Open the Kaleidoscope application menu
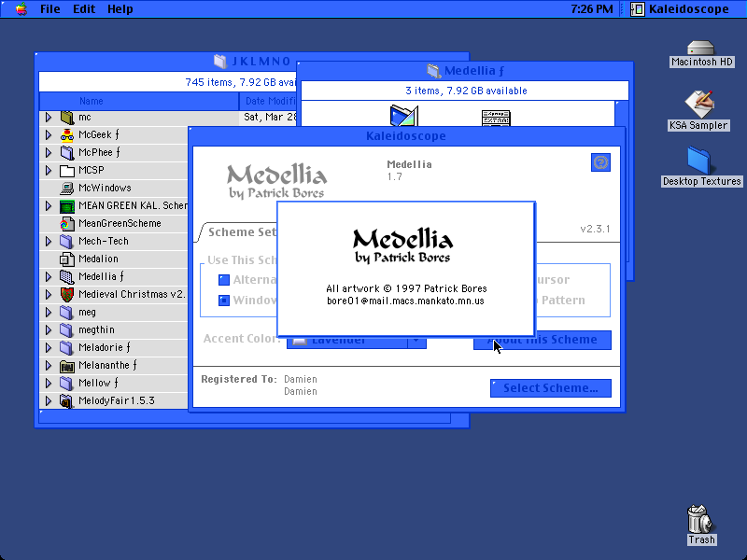This screenshot has height=560, width=747. (680, 8)
